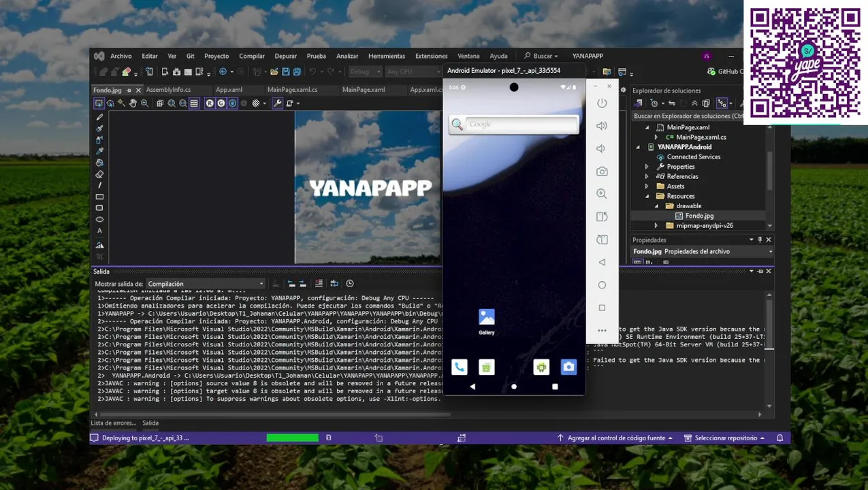The width and height of the screenshot is (868, 490).
Task: Open the Mostrar salida de Compilación dropdown
Action: (206, 284)
